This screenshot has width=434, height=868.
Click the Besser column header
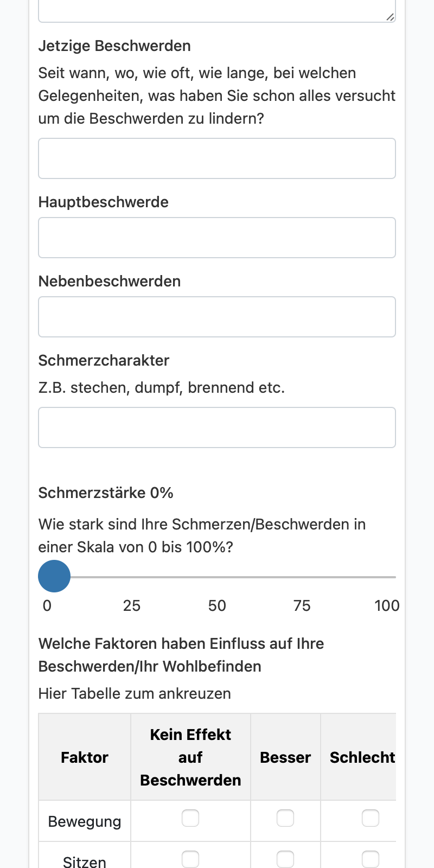pos(285,757)
